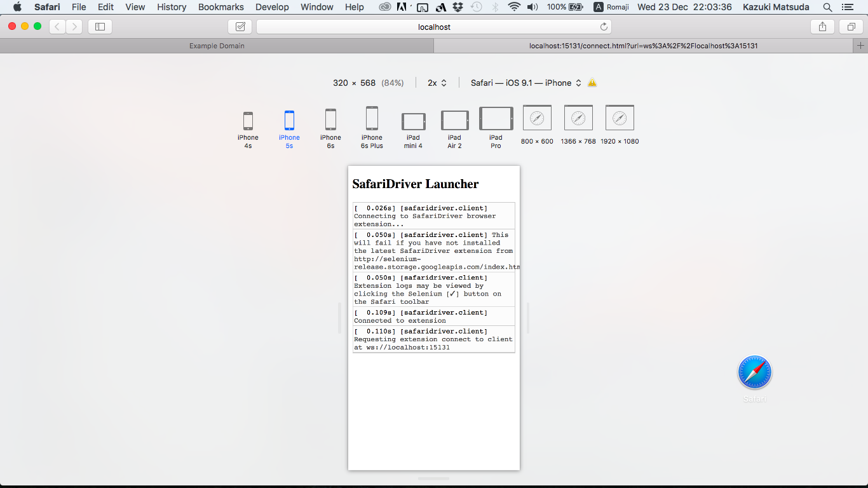This screenshot has height=488, width=868.
Task: Open the battery status menu
Action: point(565,7)
